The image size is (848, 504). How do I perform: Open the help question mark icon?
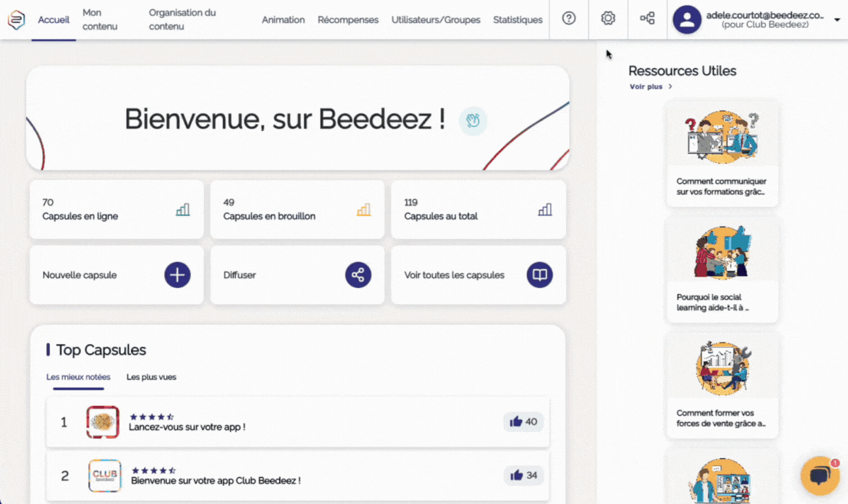[x=568, y=19]
